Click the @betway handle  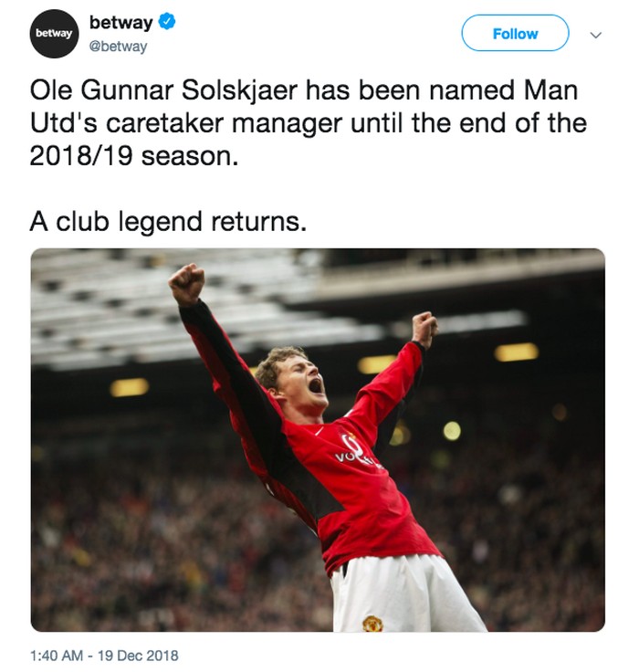(x=118, y=47)
